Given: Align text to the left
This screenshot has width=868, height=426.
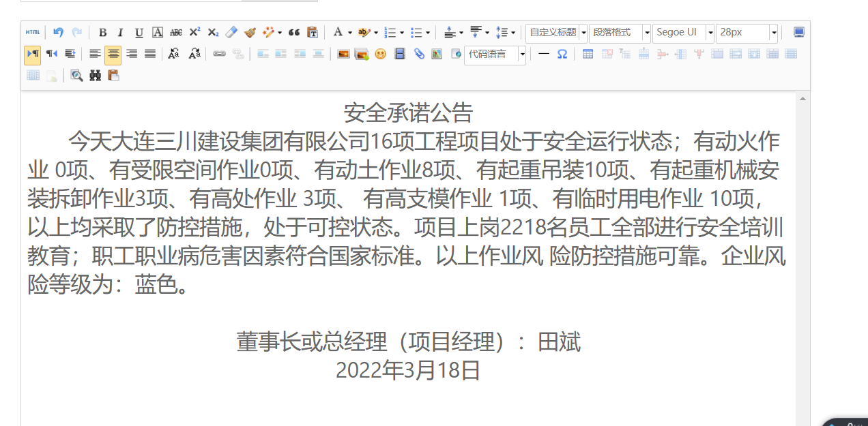Looking at the screenshot, I should click(x=95, y=53).
